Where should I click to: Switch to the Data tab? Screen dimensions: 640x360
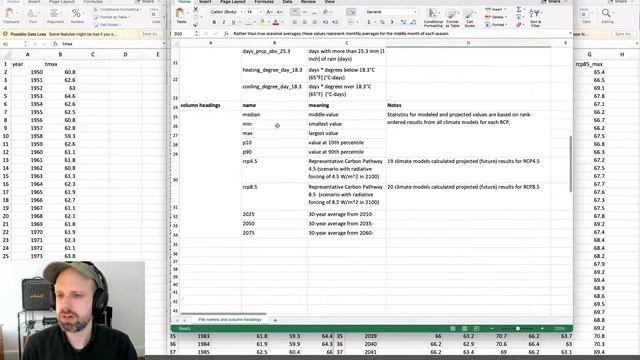(x=287, y=2)
